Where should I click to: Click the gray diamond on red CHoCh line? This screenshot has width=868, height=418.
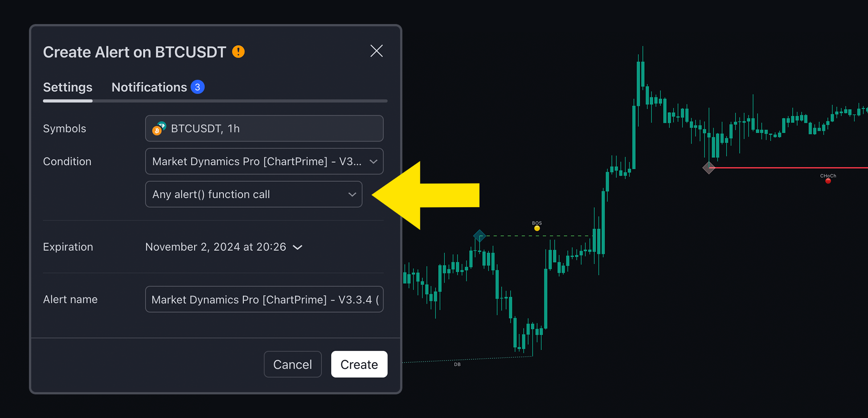tap(709, 168)
